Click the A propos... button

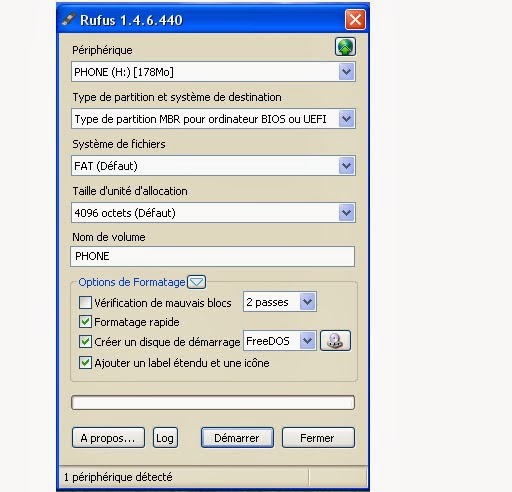tap(108, 438)
